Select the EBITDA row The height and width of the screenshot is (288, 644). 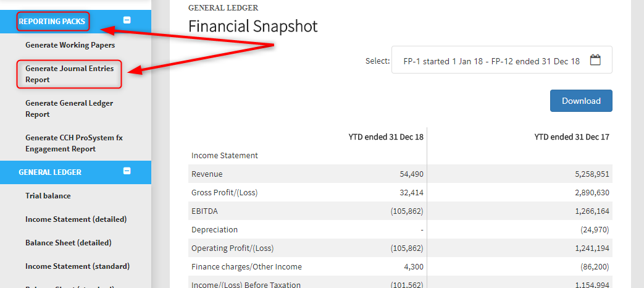(400, 211)
